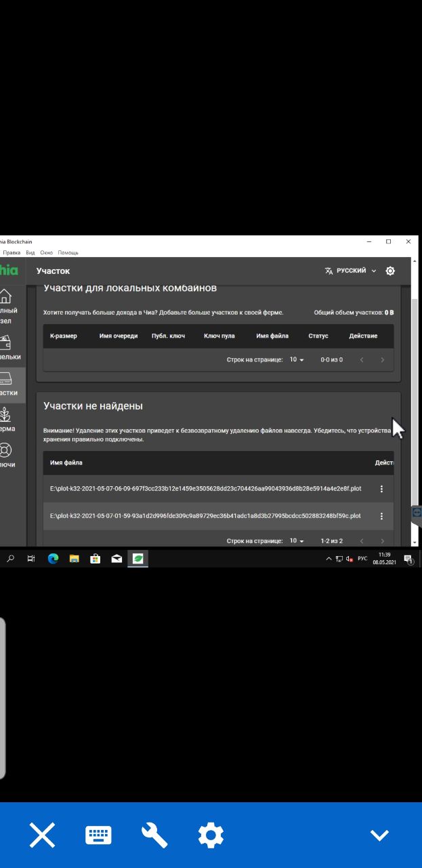Show hidden tray icons chevron
The height and width of the screenshot is (868, 422).
point(329,559)
